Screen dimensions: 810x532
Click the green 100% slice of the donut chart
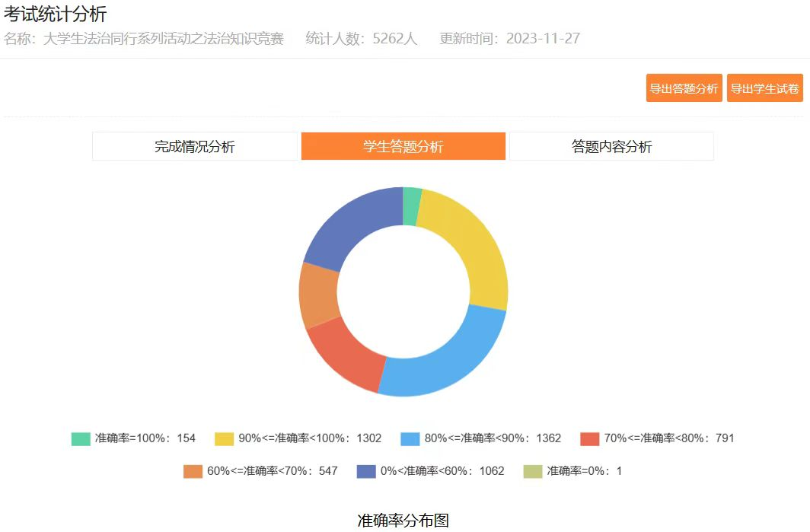click(411, 206)
